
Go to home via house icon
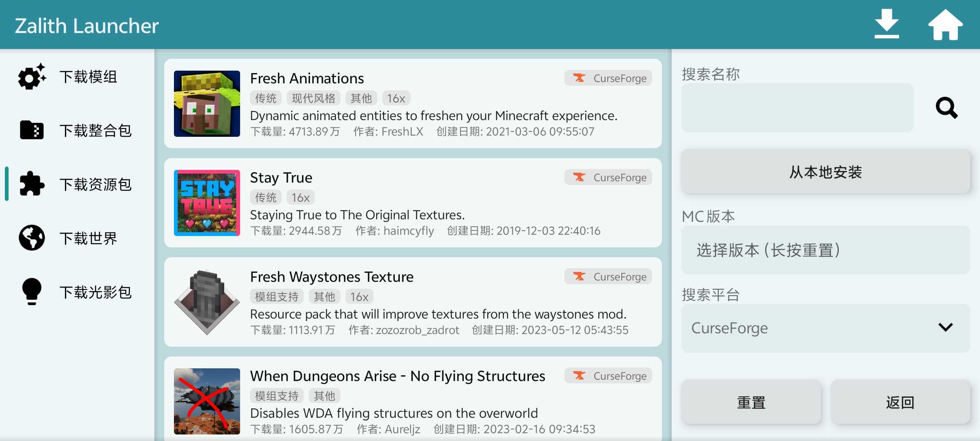pos(945,24)
